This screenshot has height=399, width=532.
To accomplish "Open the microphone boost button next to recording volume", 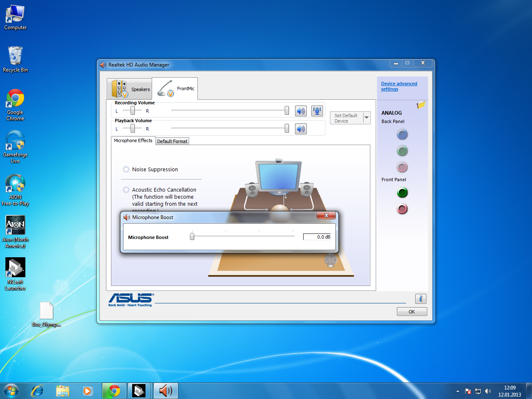I will (x=317, y=111).
